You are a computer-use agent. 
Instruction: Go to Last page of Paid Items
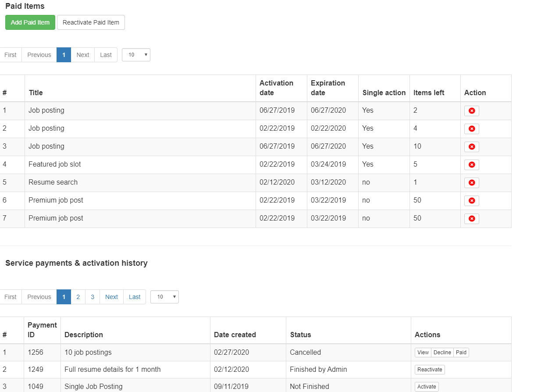click(x=106, y=55)
